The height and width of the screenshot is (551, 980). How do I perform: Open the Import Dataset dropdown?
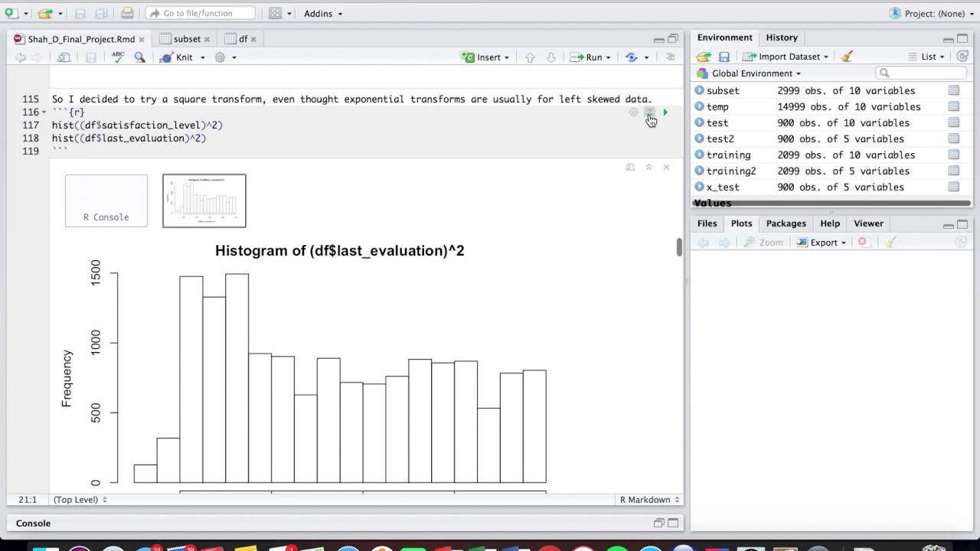point(786,57)
